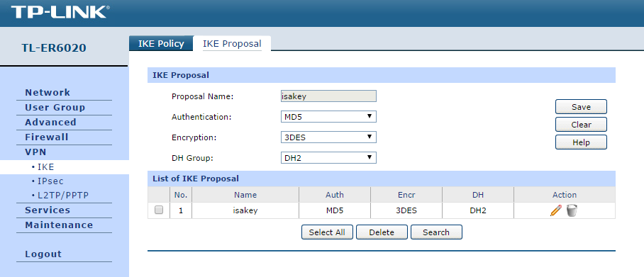Open the DH Group dropdown showing DH2
Image resolution: width=644 pixels, height=277 pixels.
(328, 157)
